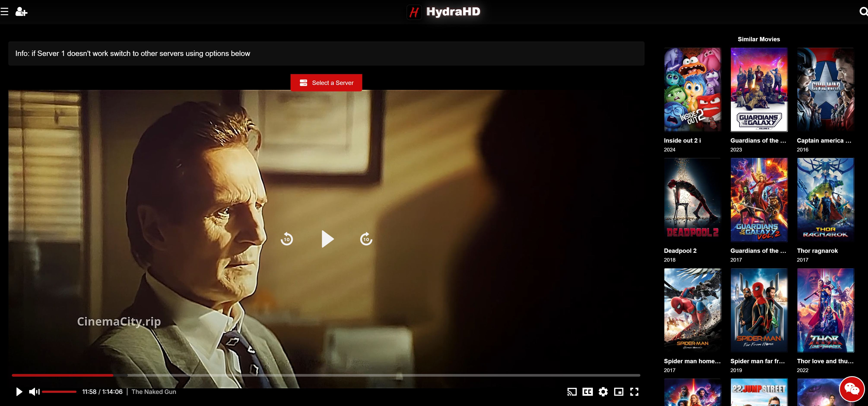Open the Thor Love and Thunder poster
Viewport: 868px width, 406px height.
[x=825, y=310]
